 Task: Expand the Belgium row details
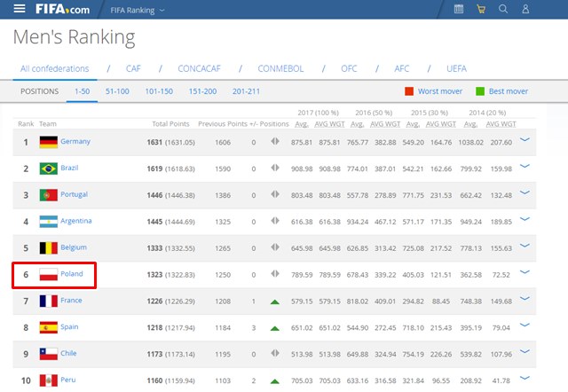click(x=525, y=245)
